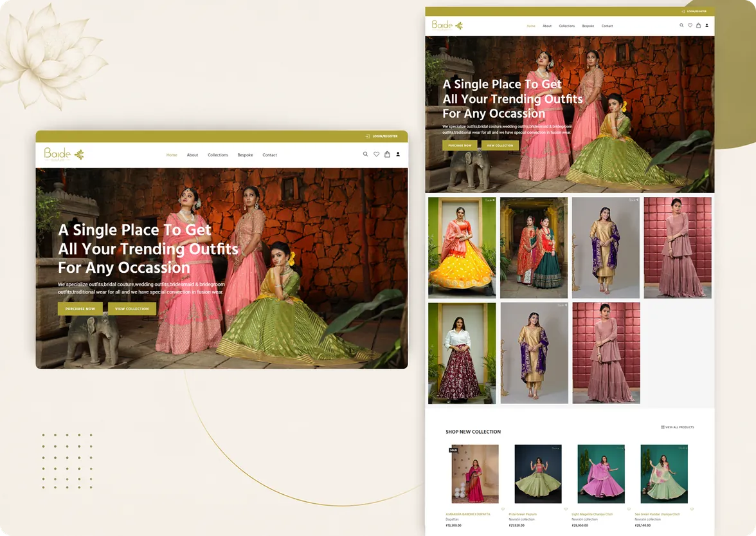Open the top-row gold kurta with purple dupatta photo

coord(606,247)
